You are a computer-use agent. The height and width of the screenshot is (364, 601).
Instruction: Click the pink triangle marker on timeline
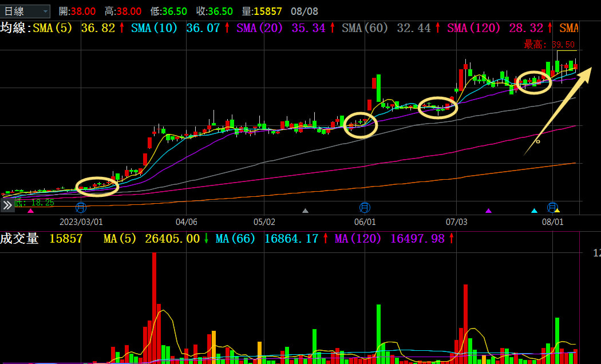30,211
